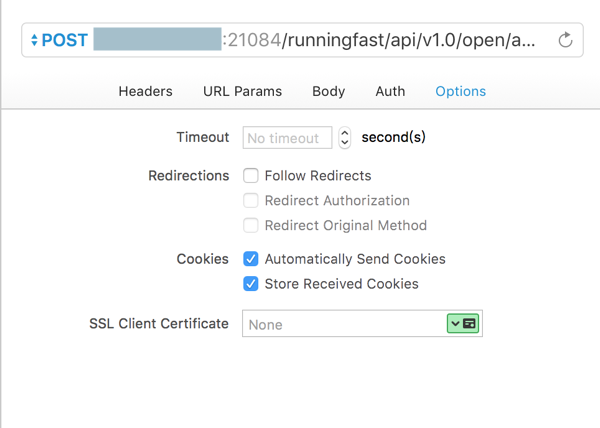
Task: Open the POST method selector
Action: [x=60, y=41]
